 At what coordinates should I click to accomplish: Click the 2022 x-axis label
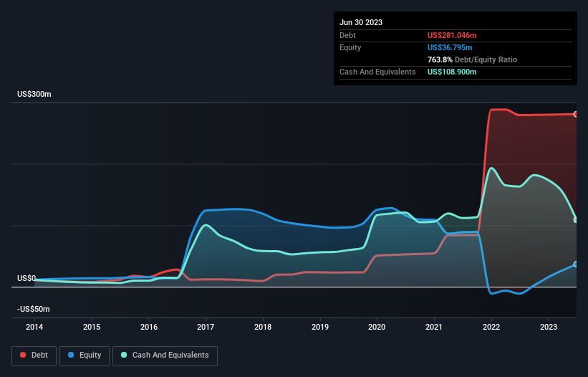click(x=491, y=327)
